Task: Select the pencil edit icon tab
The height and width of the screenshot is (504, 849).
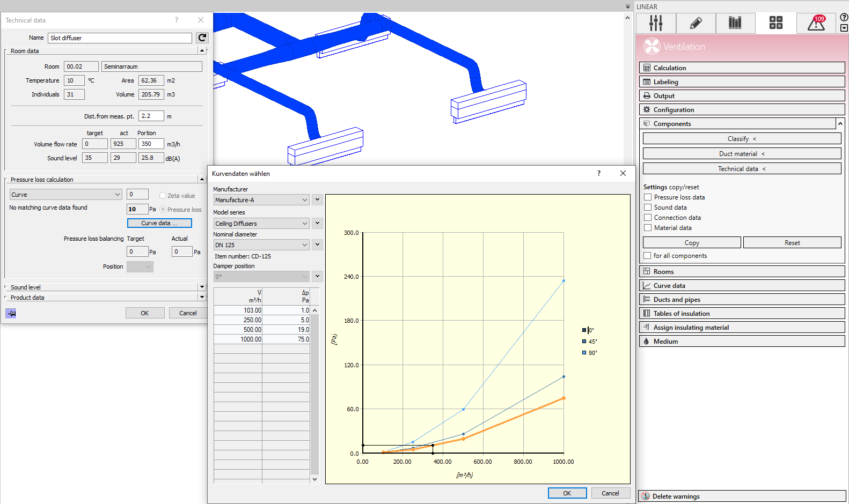Action: pyautogui.click(x=696, y=23)
